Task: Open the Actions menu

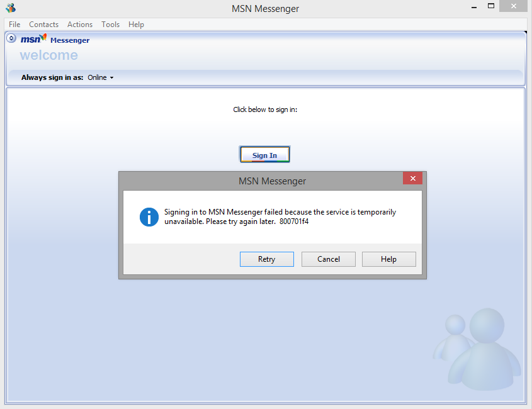Action: point(80,25)
